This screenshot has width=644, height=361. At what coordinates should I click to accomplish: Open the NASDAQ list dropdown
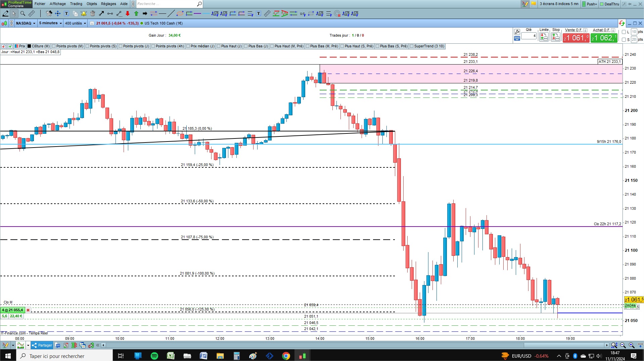tap(26, 23)
